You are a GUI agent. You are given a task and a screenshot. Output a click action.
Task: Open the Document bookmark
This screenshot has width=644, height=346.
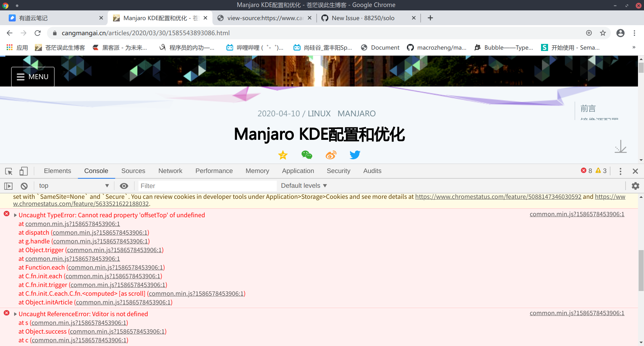pos(380,47)
